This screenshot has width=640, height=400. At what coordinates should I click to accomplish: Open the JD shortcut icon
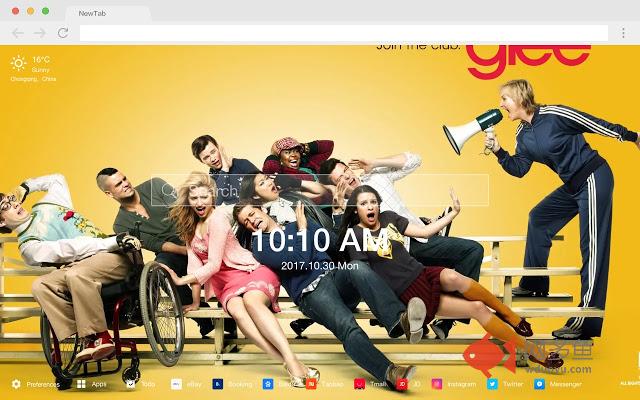point(402,384)
